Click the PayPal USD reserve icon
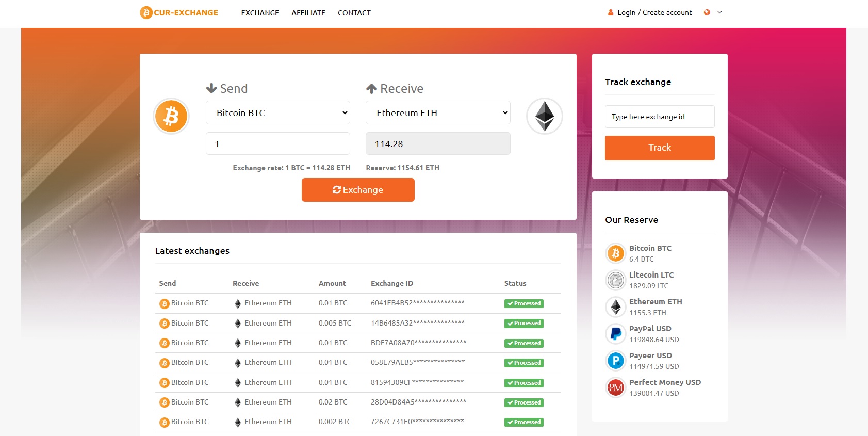The image size is (868, 436). point(615,334)
